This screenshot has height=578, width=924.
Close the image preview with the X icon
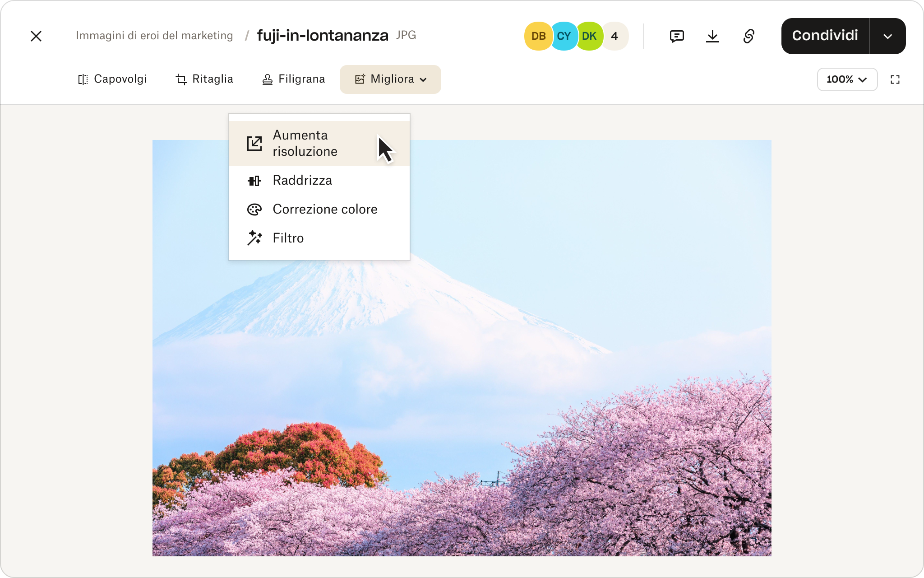[36, 36]
